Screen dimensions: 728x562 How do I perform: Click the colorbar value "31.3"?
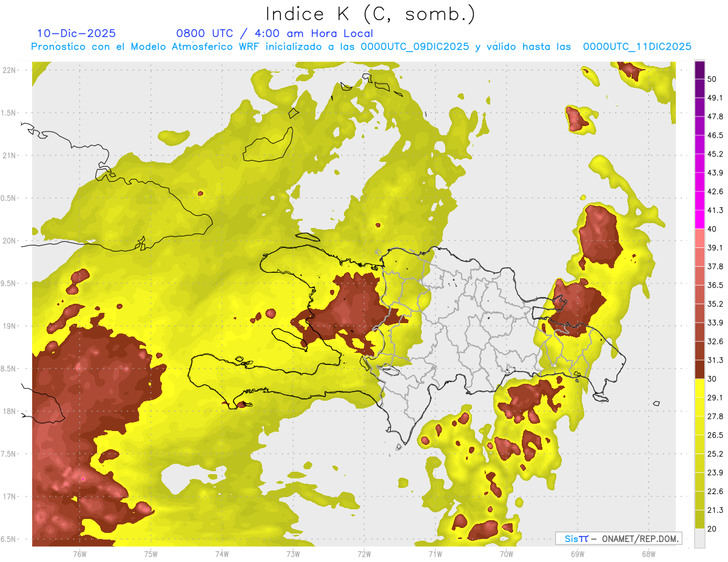click(715, 360)
